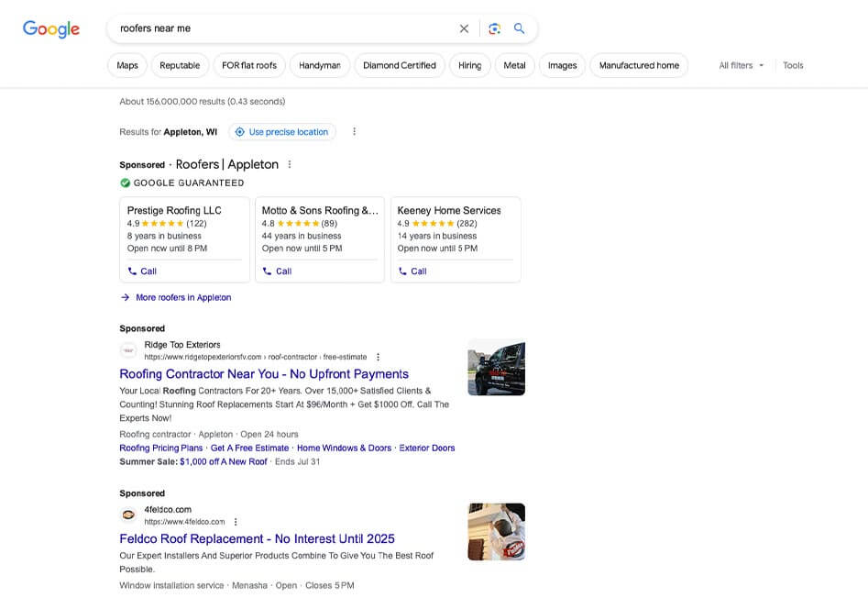Open Google Lens image search
868x609 pixels.
pos(494,28)
